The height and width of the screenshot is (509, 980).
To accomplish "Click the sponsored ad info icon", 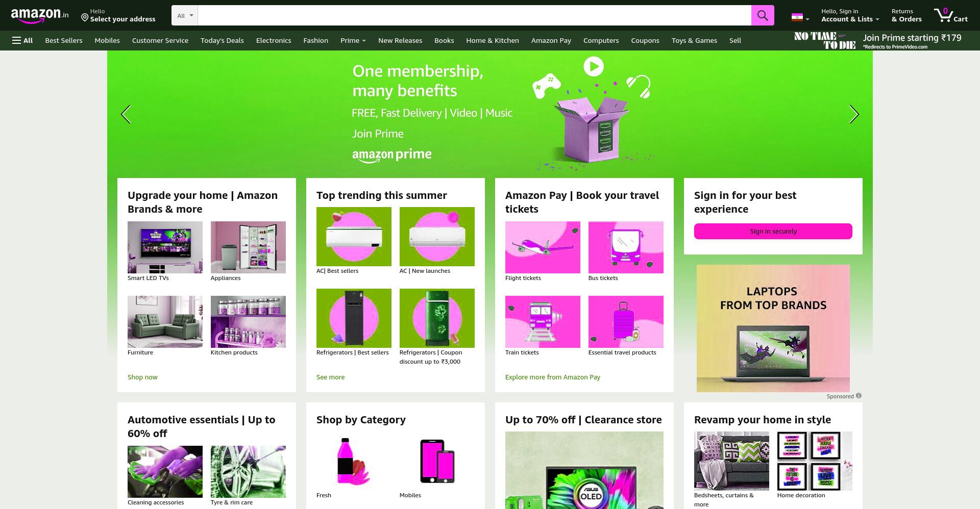I will tap(859, 396).
